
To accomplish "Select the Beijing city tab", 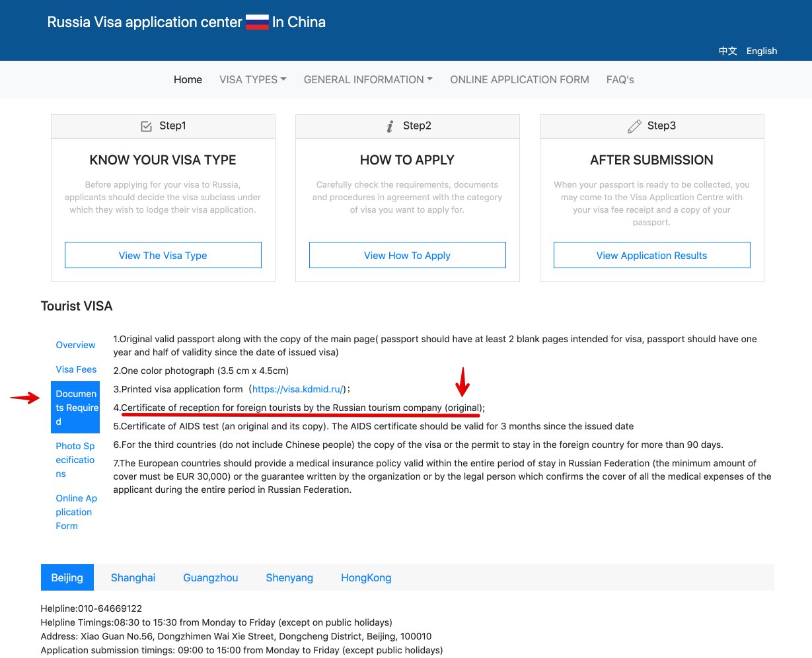I will (67, 577).
